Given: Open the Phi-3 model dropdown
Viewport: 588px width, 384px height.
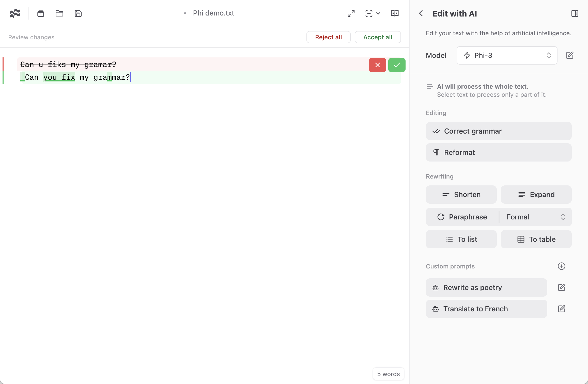Looking at the screenshot, I should click(x=507, y=55).
